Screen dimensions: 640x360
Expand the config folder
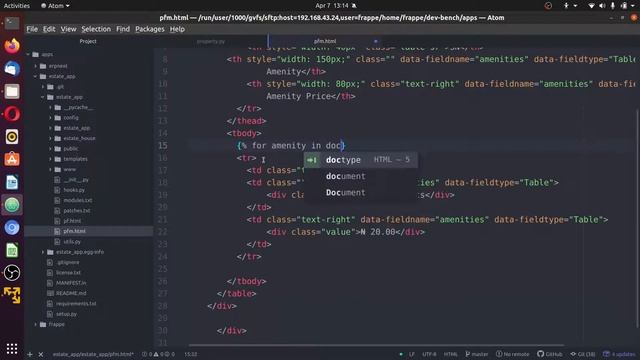(50, 118)
